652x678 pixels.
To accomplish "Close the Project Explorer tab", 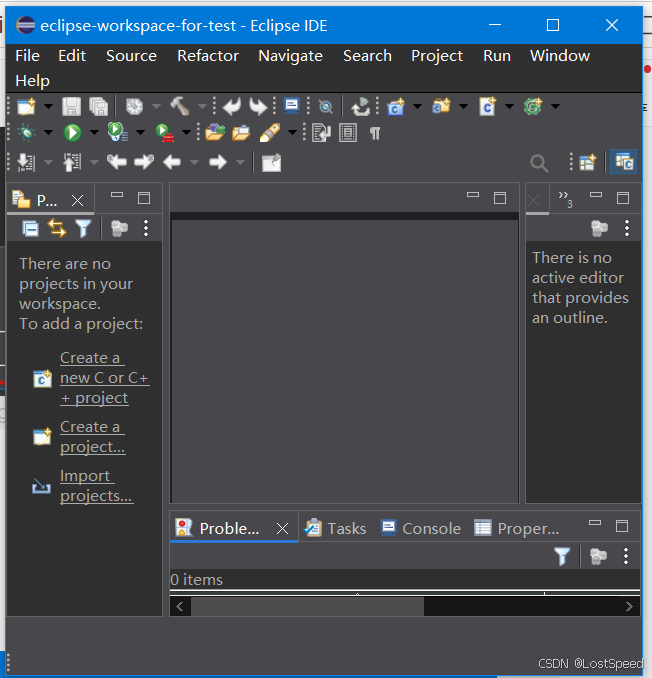I will 77,200.
